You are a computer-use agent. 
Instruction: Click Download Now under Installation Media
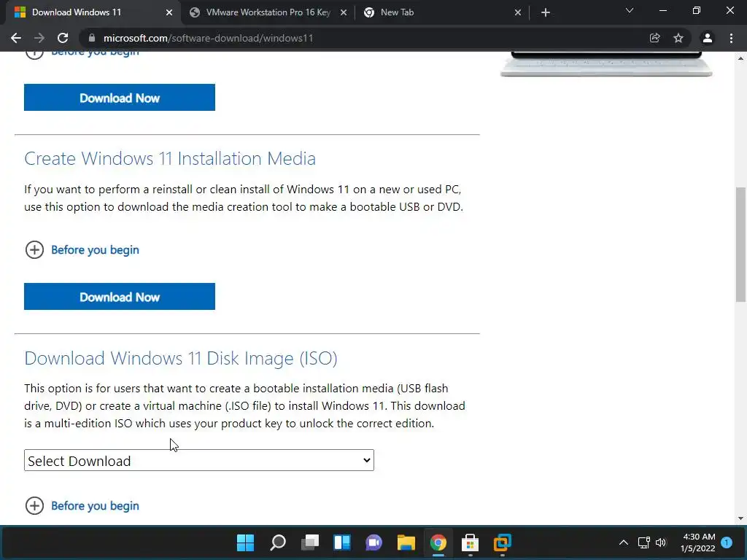120,297
